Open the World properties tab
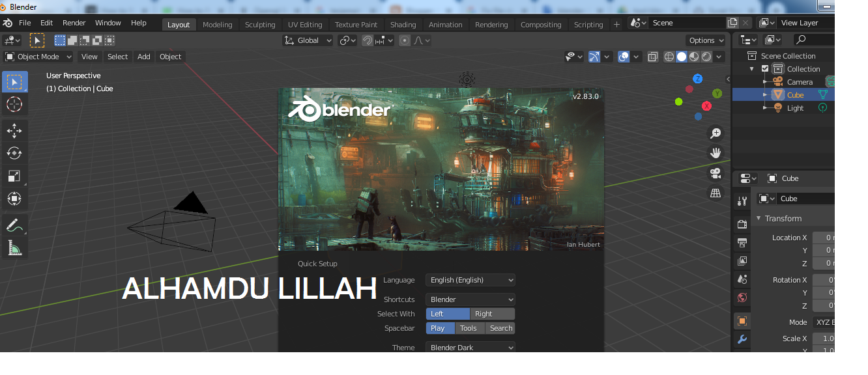 point(742,298)
